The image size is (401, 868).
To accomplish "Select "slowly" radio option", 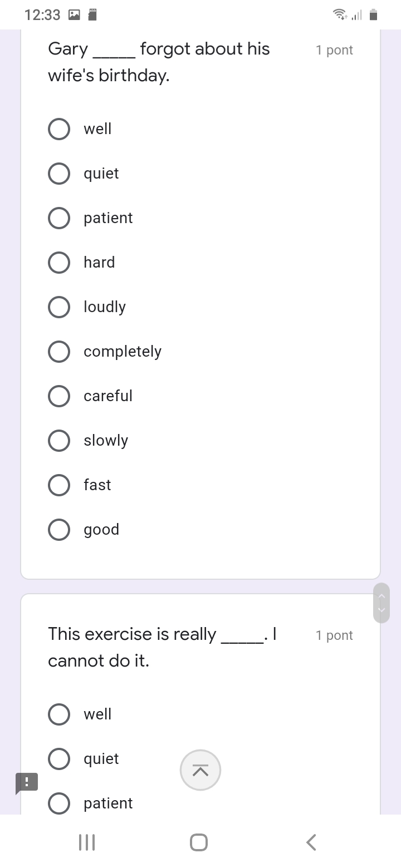I will click(59, 441).
